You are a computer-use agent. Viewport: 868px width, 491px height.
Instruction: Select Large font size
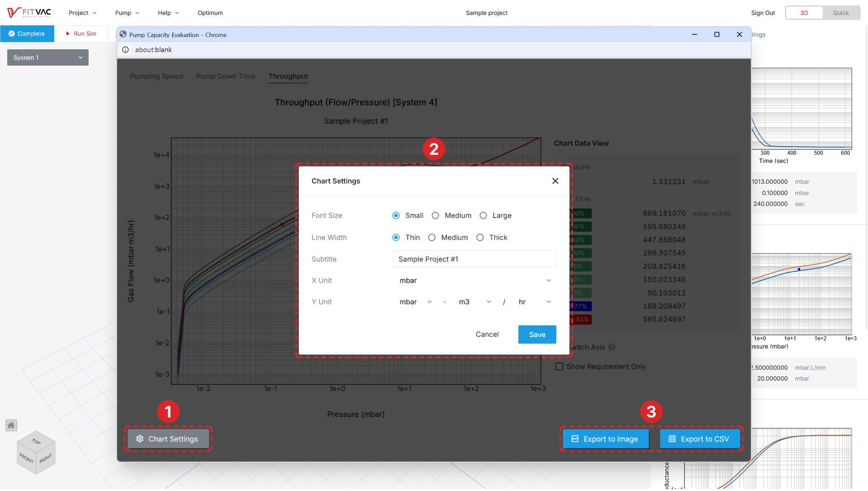pyautogui.click(x=483, y=216)
